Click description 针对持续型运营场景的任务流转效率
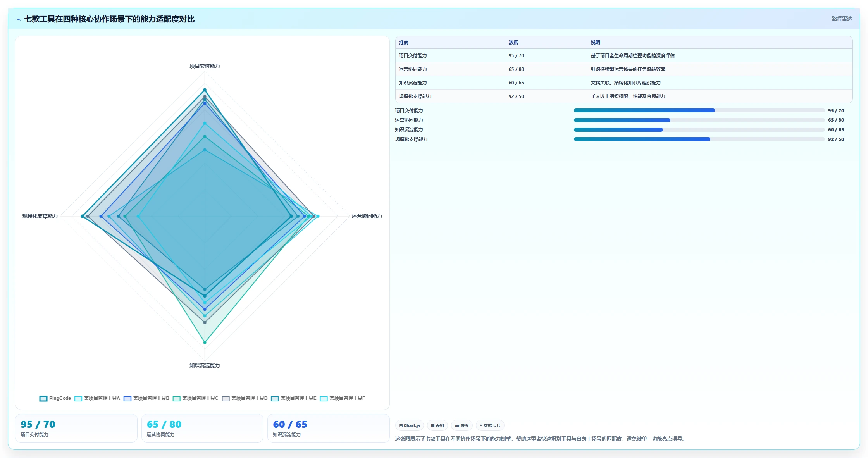 628,69
